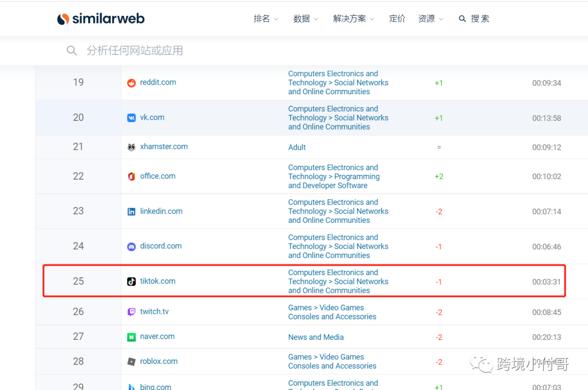588x390 pixels.
Task: Open the tiktok.com link
Action: click(157, 281)
